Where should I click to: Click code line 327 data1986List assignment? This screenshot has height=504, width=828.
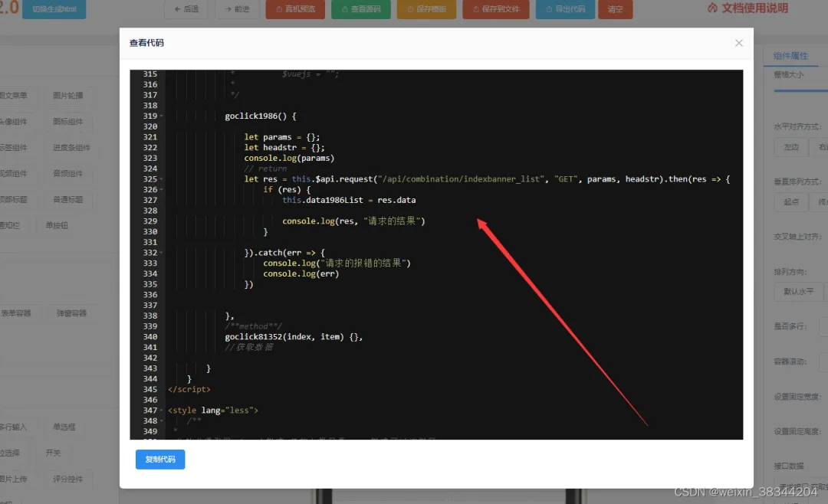(349, 200)
